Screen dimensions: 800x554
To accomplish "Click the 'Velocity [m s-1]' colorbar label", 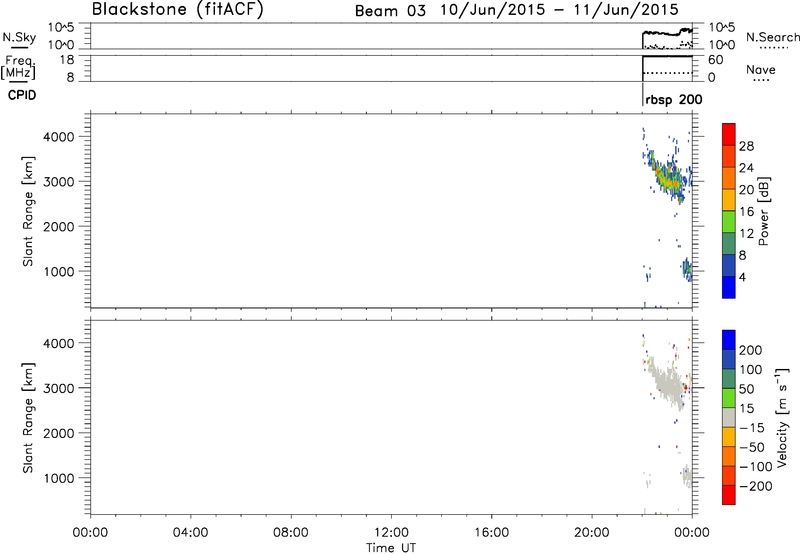I will tap(782, 417).
